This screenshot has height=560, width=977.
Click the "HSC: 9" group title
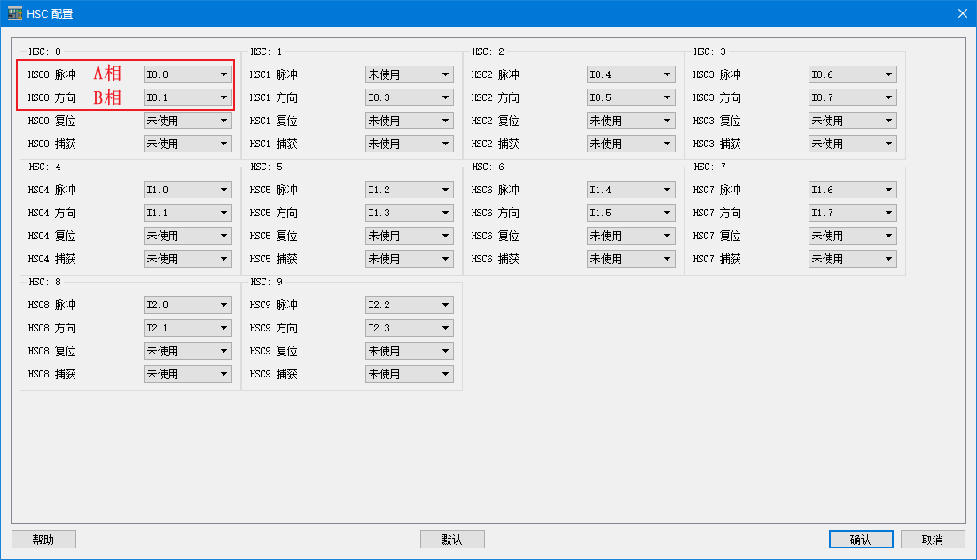[267, 282]
